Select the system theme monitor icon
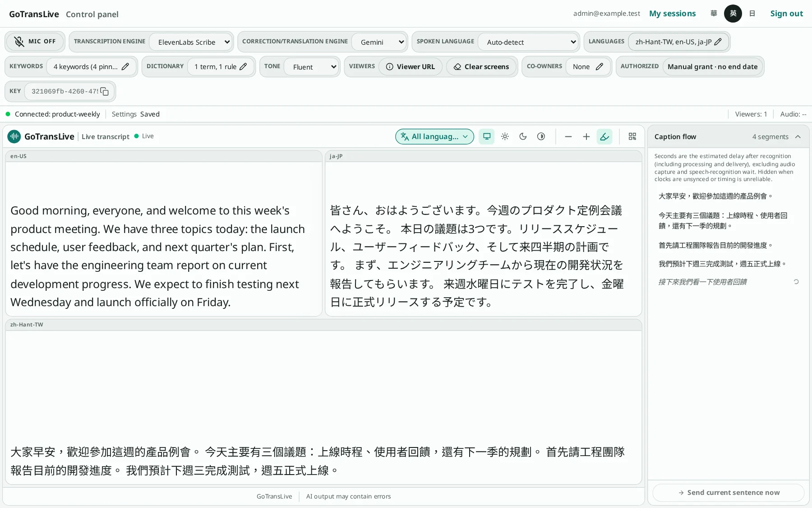The width and height of the screenshot is (812, 508). click(487, 136)
